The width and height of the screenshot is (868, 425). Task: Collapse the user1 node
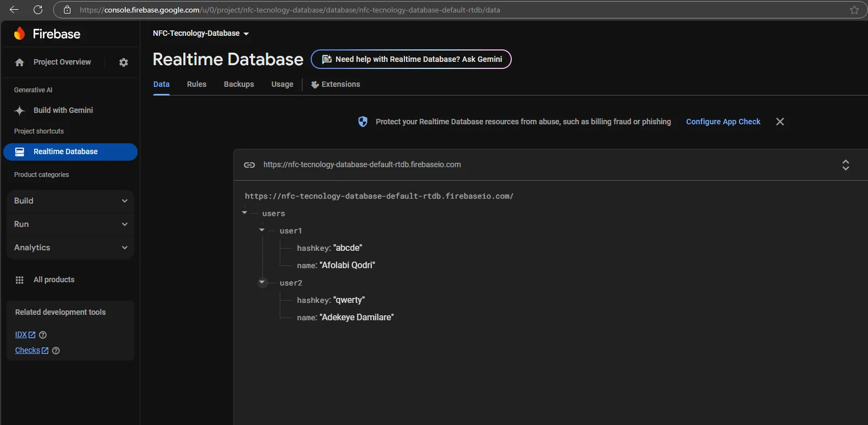(x=262, y=230)
